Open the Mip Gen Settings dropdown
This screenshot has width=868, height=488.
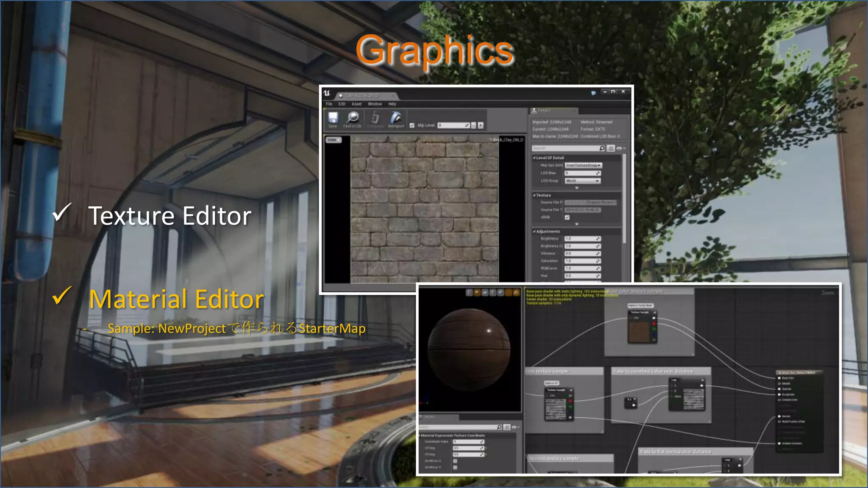tap(583, 165)
